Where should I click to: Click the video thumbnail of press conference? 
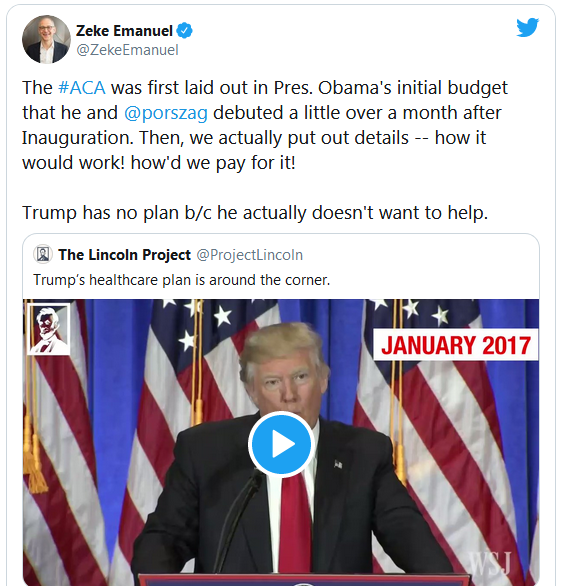click(281, 442)
